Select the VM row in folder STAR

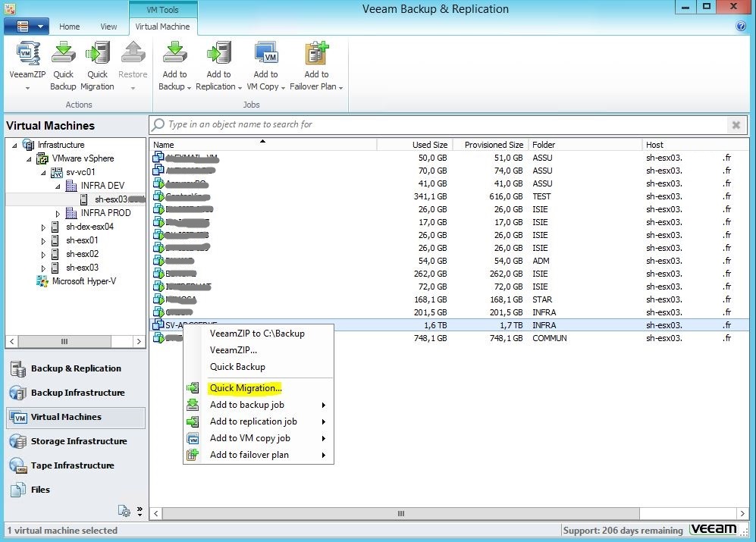[x=449, y=299]
